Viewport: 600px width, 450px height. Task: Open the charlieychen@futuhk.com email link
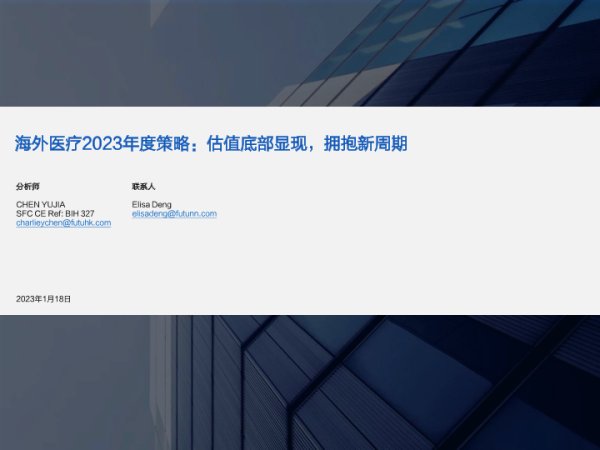tap(63, 223)
